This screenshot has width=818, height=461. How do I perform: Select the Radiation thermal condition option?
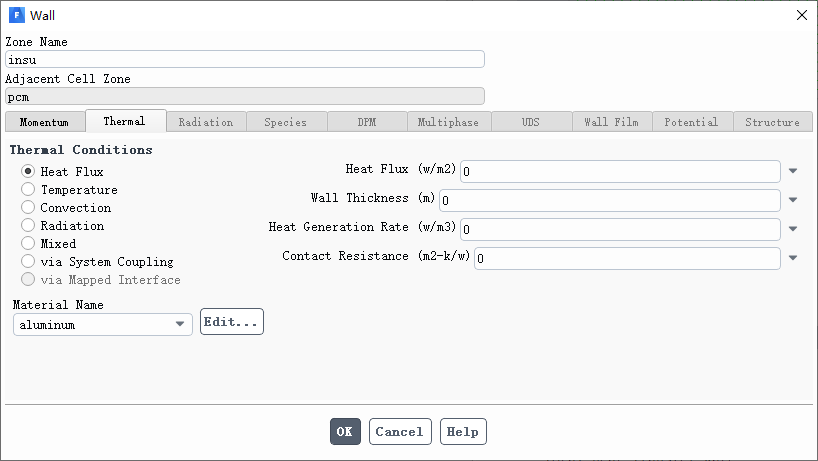(28, 225)
